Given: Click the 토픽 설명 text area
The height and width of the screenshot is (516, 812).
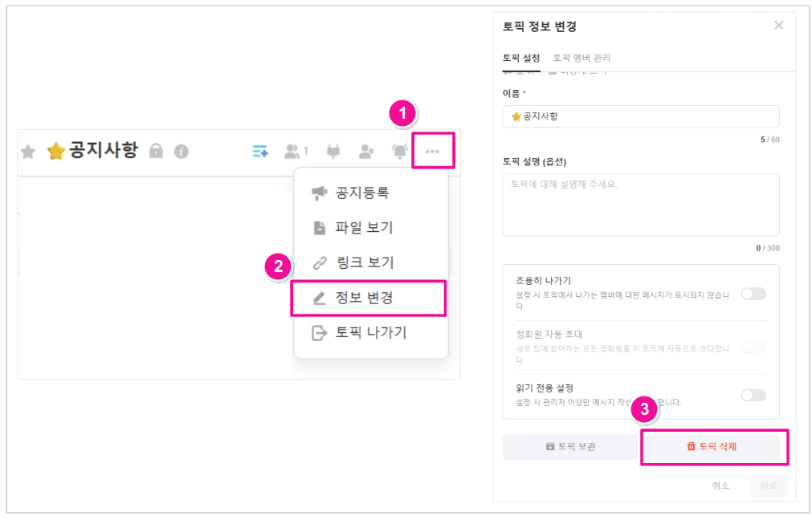Looking at the screenshot, I should (641, 205).
